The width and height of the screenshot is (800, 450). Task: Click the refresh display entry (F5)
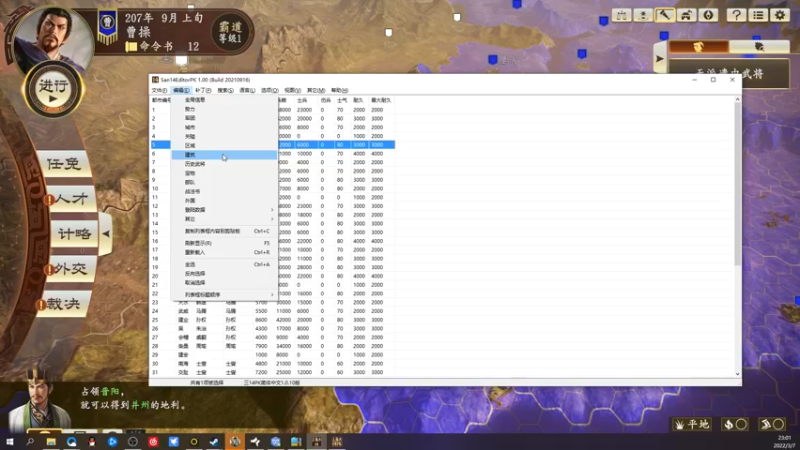(224, 243)
